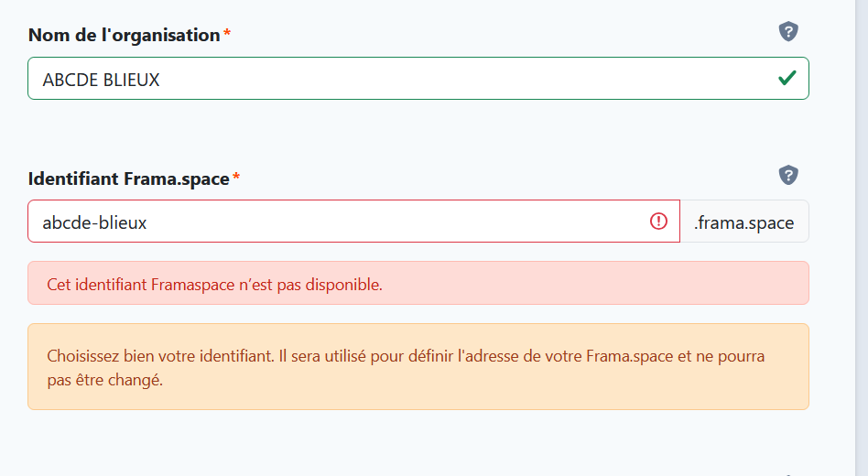This screenshot has width=868, height=476.
Task: Click the help shield icon beside Nom de l'organisation
Action: (788, 32)
